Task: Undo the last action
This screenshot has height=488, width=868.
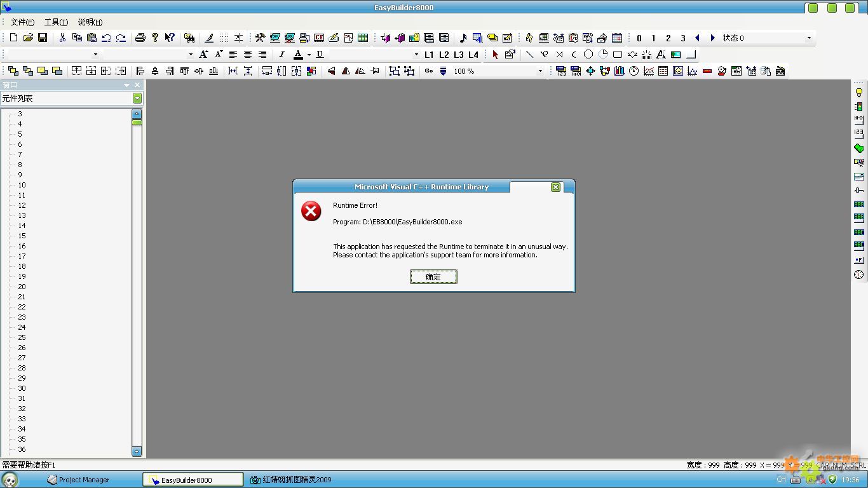Action: pos(106,38)
